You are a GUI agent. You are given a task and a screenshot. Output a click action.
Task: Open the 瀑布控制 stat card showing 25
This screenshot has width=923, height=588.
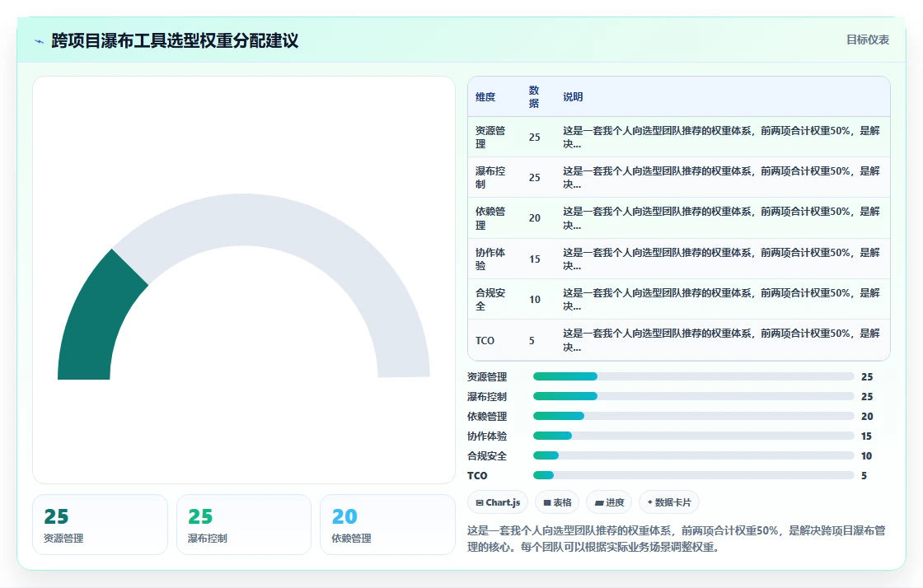click(244, 525)
